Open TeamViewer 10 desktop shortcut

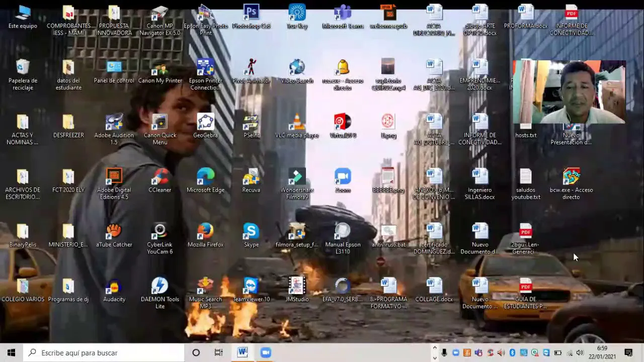251,291
